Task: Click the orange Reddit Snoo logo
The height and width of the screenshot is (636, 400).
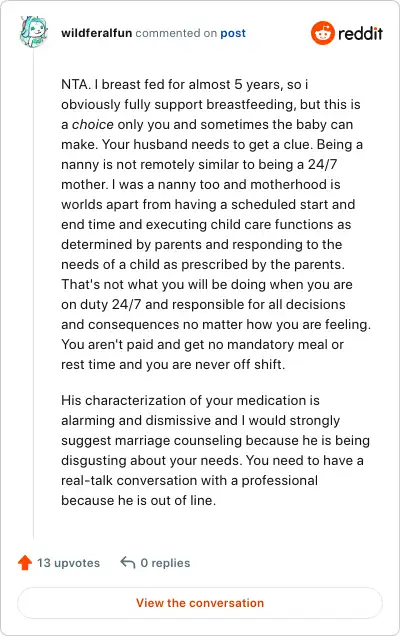Action: click(x=323, y=33)
